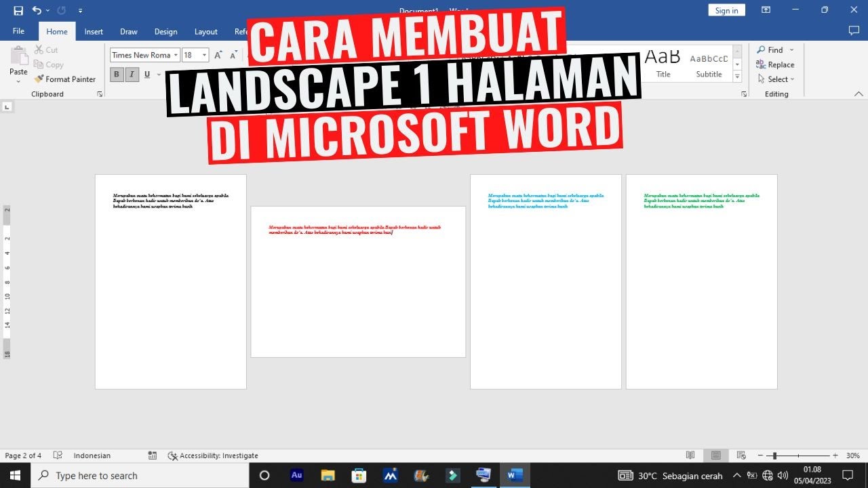Click the Page 2 of 4 indicator

click(23, 455)
